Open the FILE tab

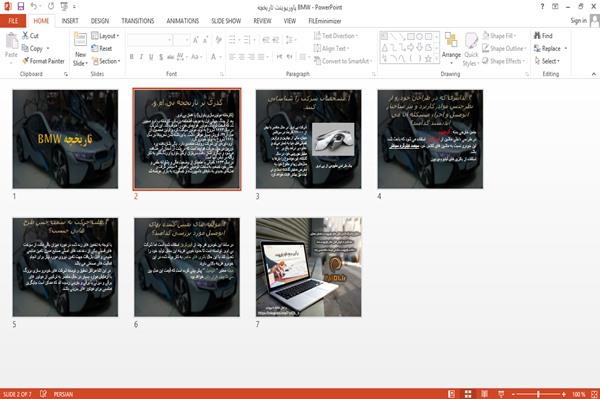point(13,21)
